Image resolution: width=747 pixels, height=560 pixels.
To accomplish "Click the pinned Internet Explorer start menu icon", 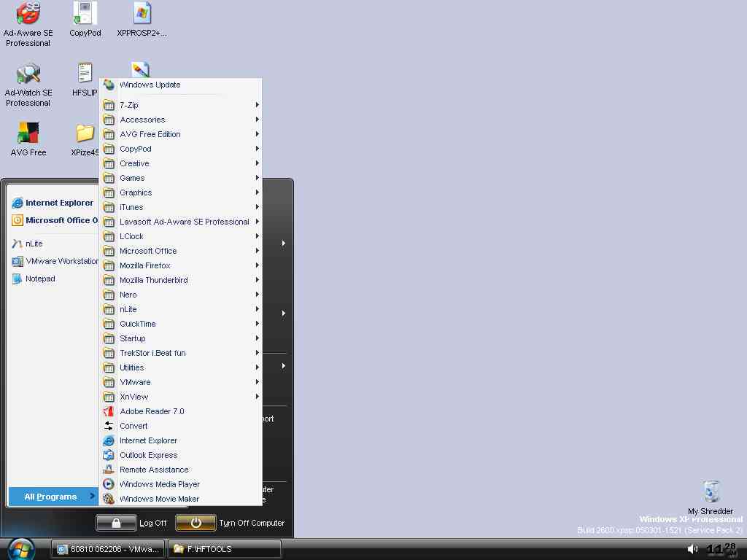I will click(18, 203).
